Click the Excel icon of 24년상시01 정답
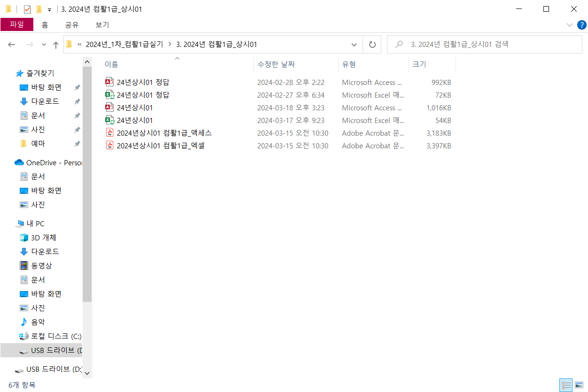This screenshot has width=588, height=392. 109,95
